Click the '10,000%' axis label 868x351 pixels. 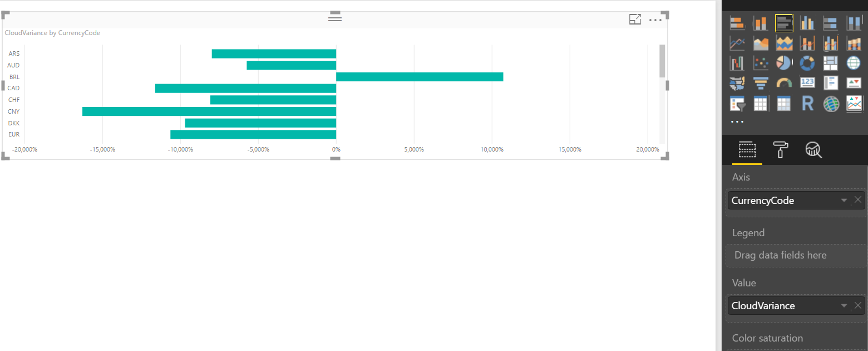[x=491, y=150]
